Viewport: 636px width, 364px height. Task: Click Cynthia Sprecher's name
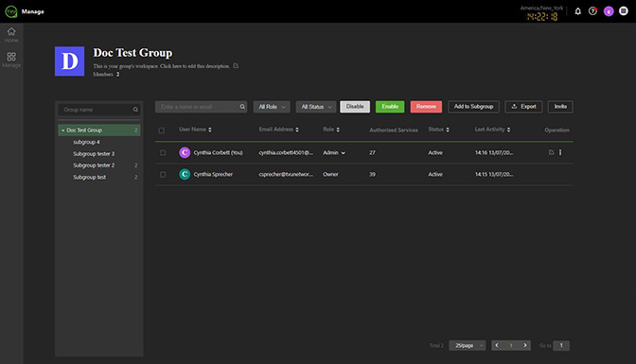(x=213, y=174)
